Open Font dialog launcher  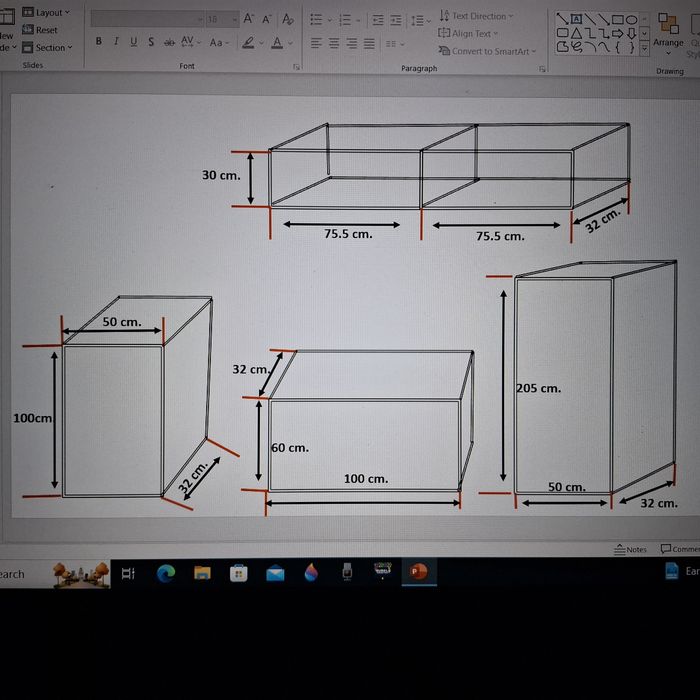tap(296, 67)
